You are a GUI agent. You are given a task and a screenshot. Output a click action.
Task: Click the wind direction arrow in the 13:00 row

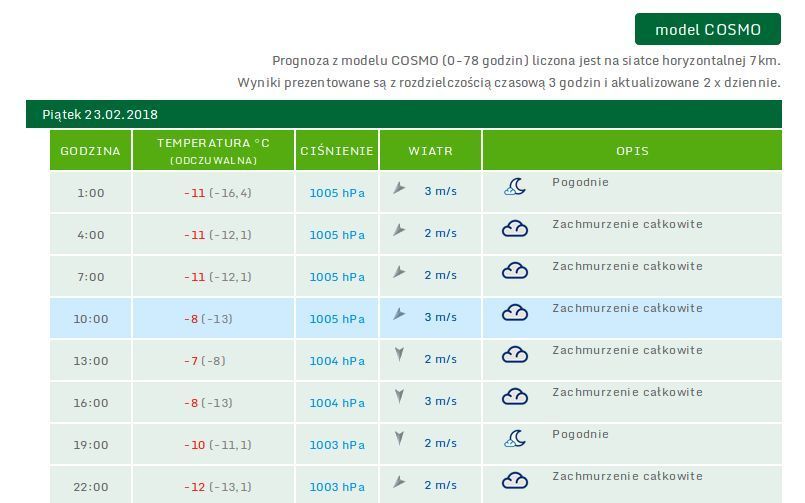coord(399,354)
